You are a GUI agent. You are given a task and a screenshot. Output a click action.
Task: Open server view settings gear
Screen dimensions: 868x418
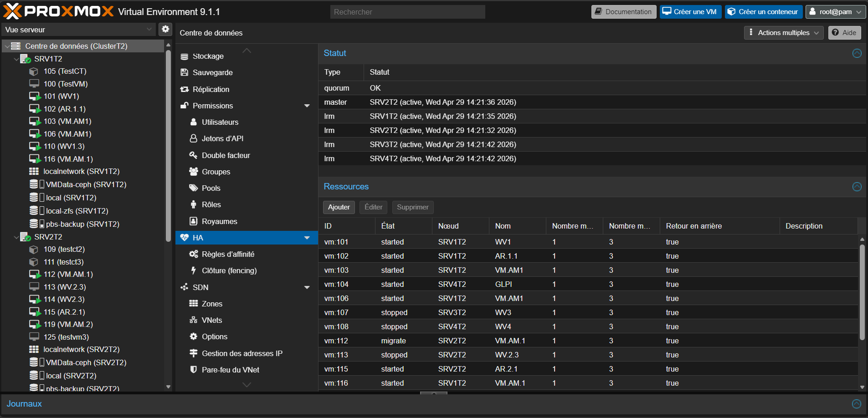pyautogui.click(x=165, y=29)
